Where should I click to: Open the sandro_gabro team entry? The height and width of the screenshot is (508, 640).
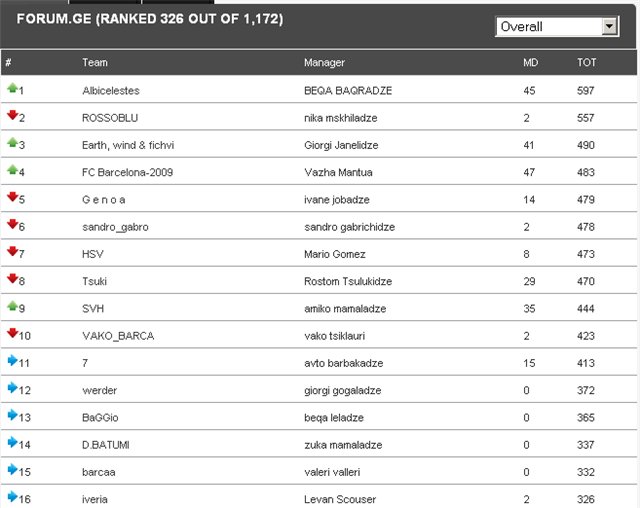115,227
